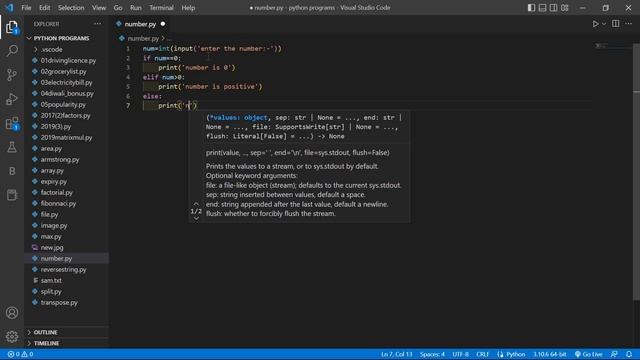The height and width of the screenshot is (360, 640).
Task: Select the number.py editor tab
Action: click(x=140, y=24)
